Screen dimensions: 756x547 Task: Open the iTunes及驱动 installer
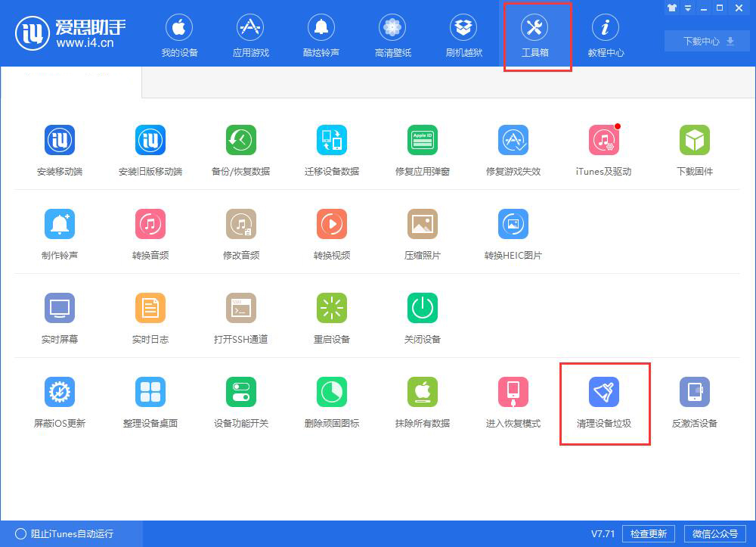(x=603, y=148)
